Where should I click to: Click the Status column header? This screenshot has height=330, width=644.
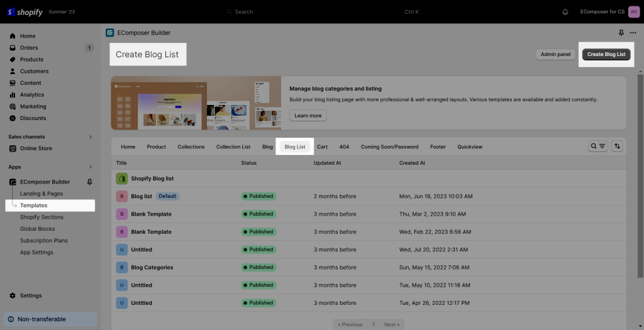[x=249, y=163]
